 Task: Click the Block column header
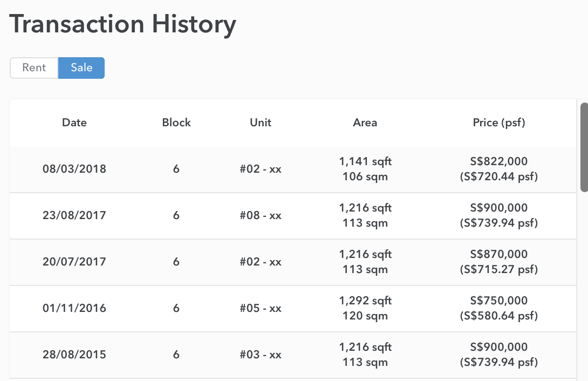176,123
